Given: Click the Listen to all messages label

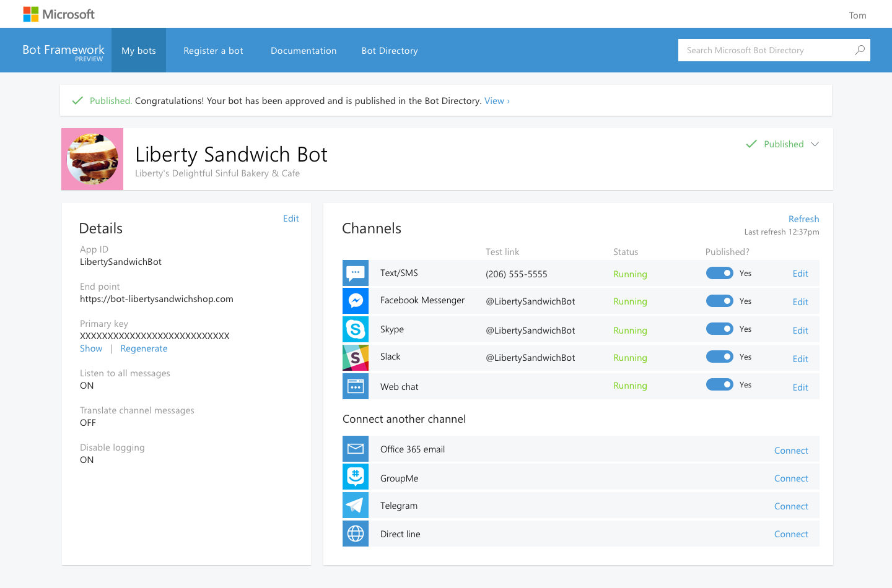Looking at the screenshot, I should pyautogui.click(x=125, y=373).
